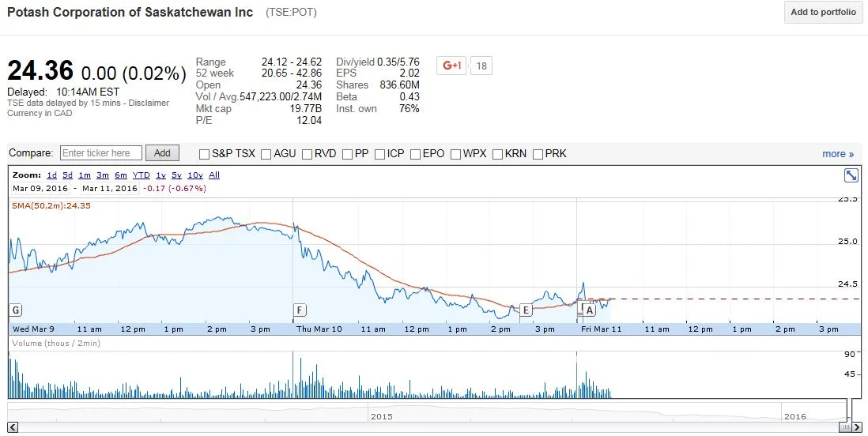
Task: Set chart zoom to 1y
Action: coord(160,175)
